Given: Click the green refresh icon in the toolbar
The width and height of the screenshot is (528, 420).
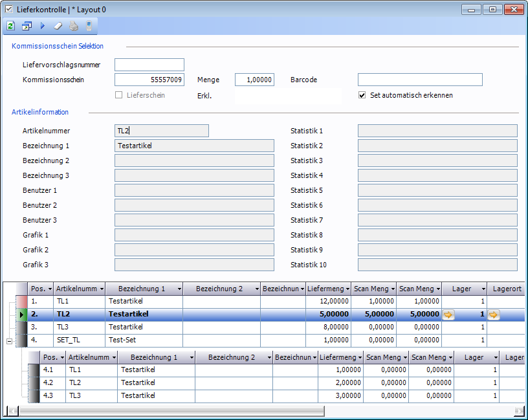Looking at the screenshot, I should click(x=11, y=27).
